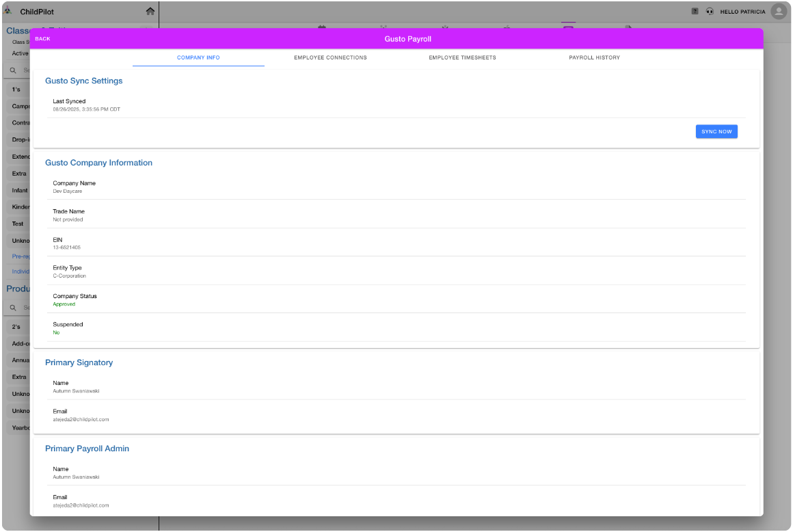This screenshot has height=532, width=793.
Task: Click the ChildPilot title text
Action: 37,12
